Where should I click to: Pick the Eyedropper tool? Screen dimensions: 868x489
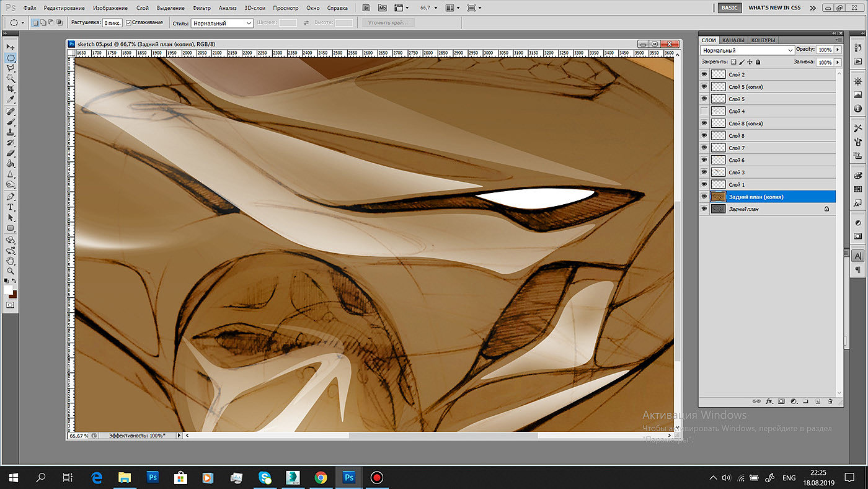[11, 100]
